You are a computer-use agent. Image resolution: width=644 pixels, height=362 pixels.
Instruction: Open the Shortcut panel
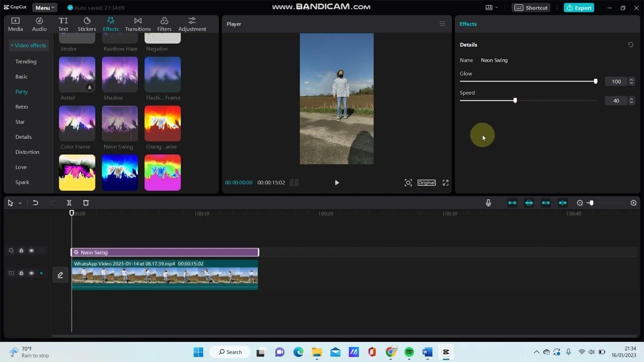531,8
